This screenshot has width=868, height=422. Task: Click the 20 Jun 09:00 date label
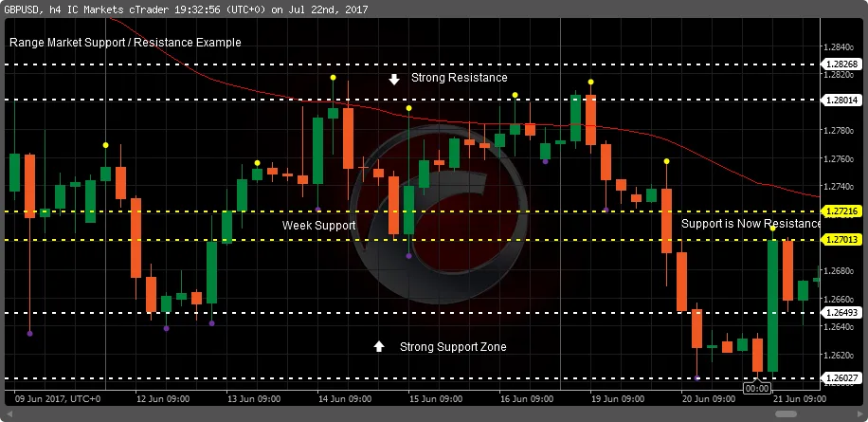709,398
